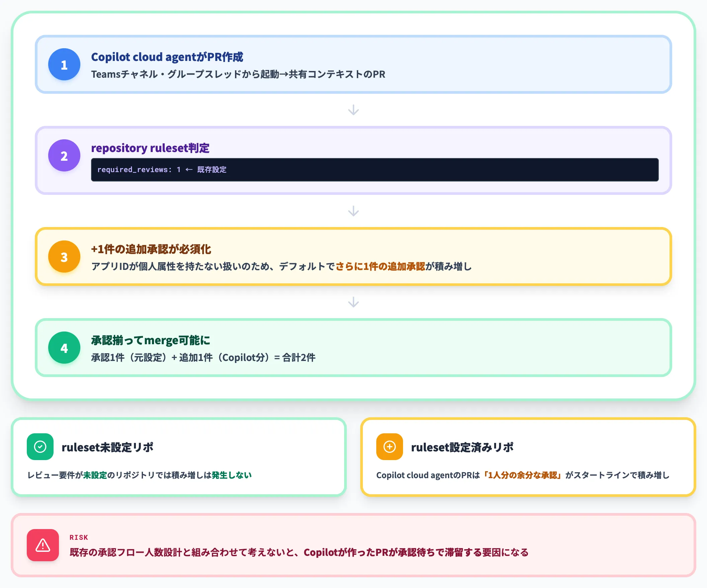Click the code line "required_reviews: 1 ← 既存設定"
Viewport: 707px width, 588px height.
point(162,169)
